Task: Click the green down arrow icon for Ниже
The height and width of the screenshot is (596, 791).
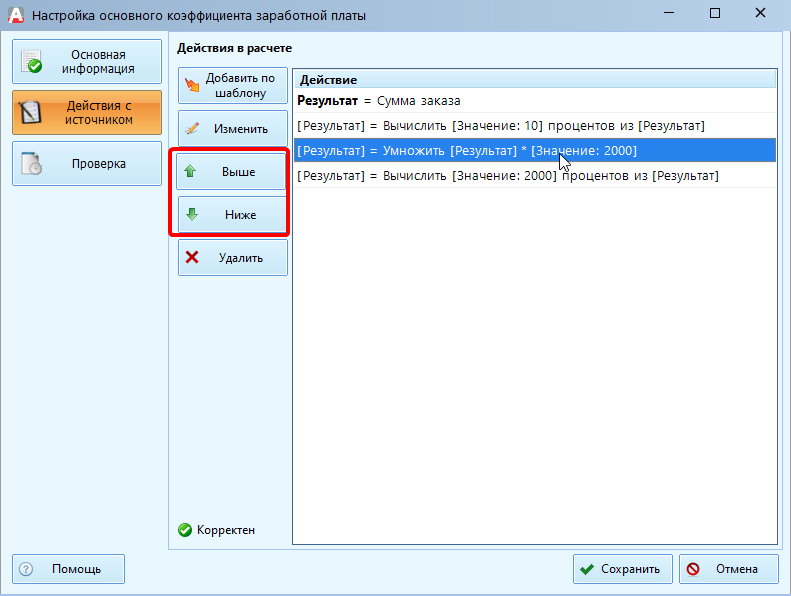Action: 192,215
